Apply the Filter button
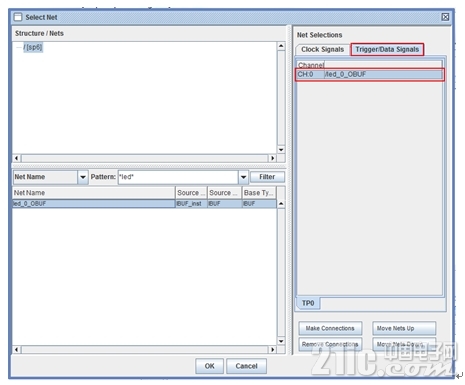 (267, 177)
